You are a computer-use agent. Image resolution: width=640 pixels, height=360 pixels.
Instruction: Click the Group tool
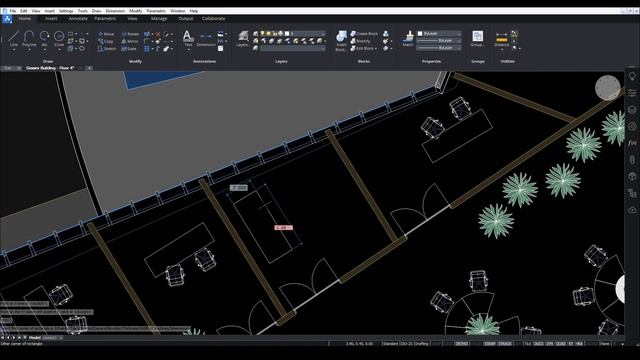click(x=477, y=38)
